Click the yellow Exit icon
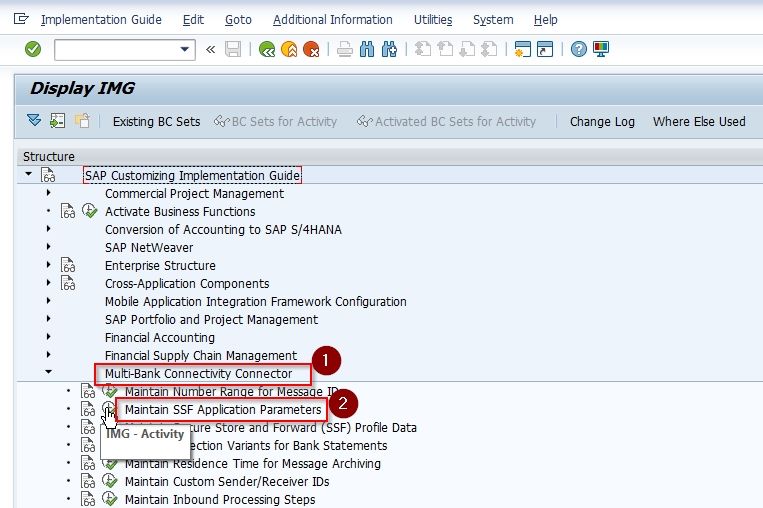Viewport: 763px width, 508px height. (x=289, y=49)
